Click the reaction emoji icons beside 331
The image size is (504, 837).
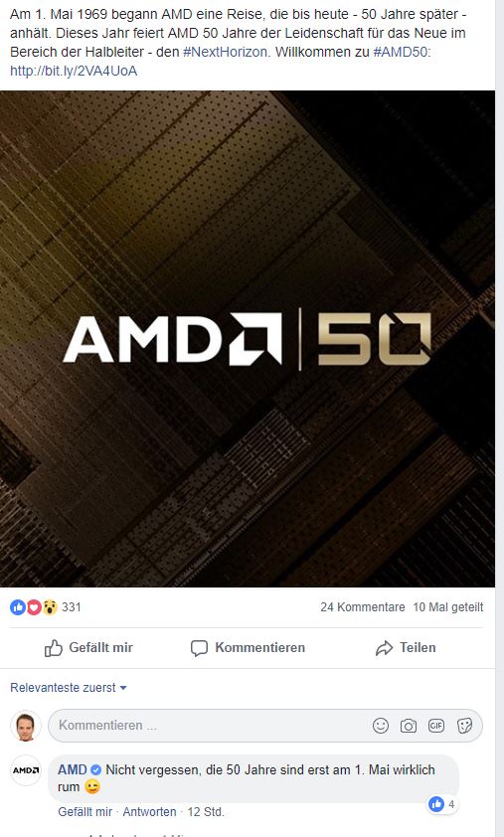tap(34, 607)
